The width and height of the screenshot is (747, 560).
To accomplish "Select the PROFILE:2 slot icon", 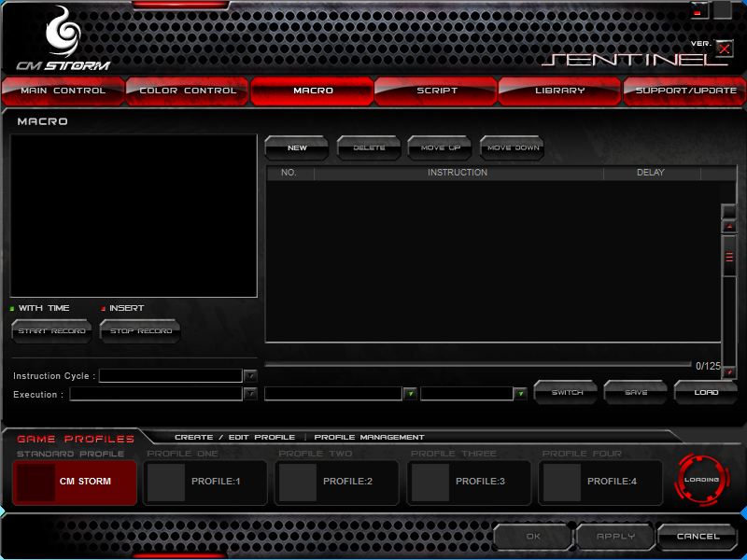I will tap(298, 482).
